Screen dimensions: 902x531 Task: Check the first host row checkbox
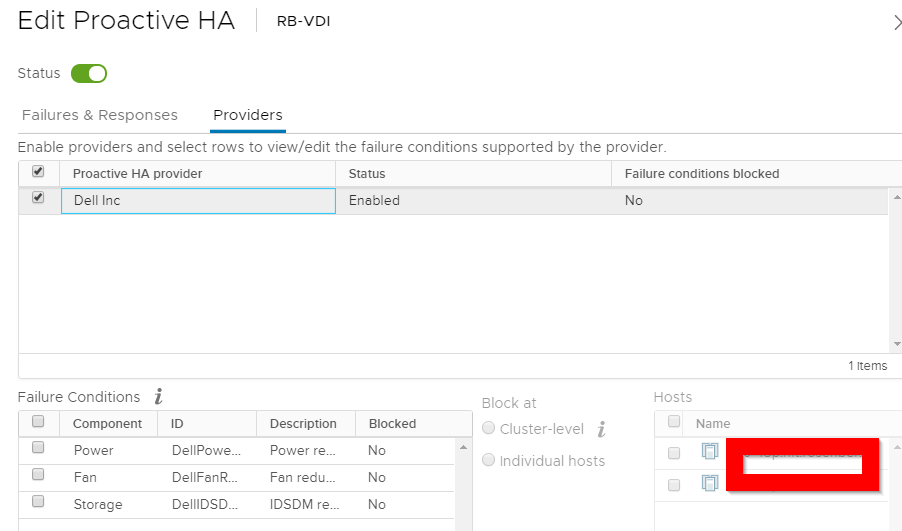[674, 453]
